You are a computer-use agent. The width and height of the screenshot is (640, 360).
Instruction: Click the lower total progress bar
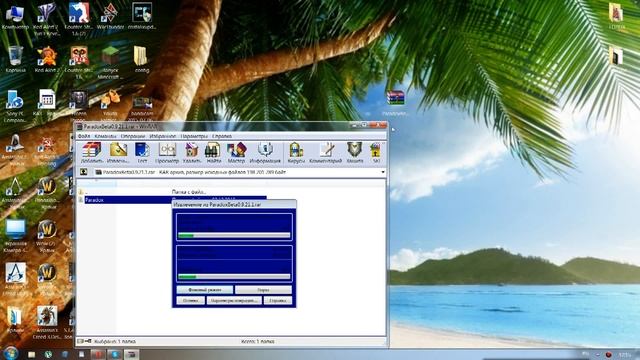coord(234,277)
